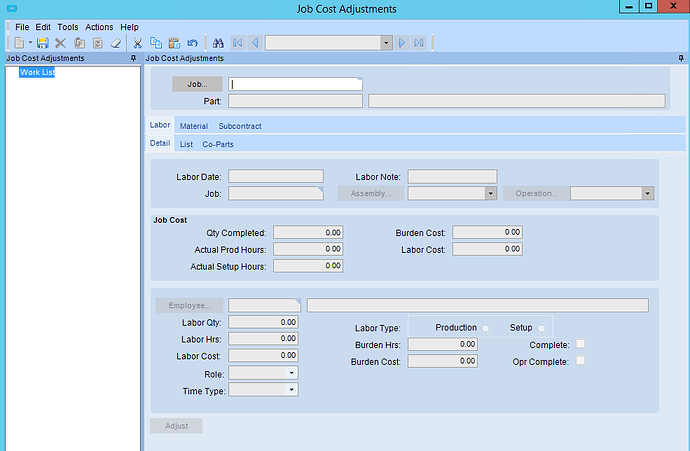Screen dimensions: 690x451
Task: Click the Clear eraser icon
Action: pos(115,43)
